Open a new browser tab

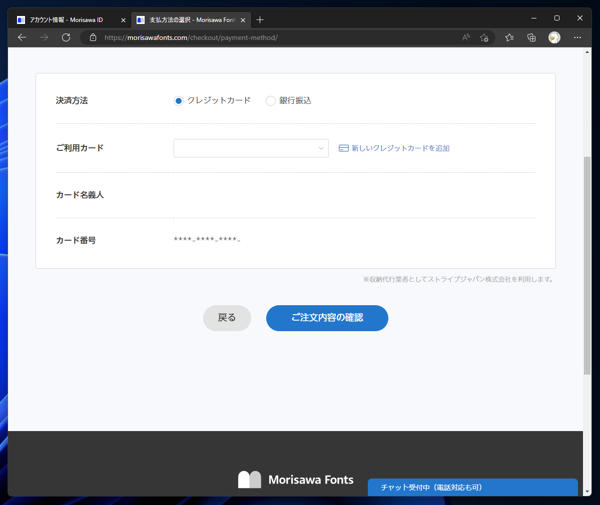tap(260, 20)
